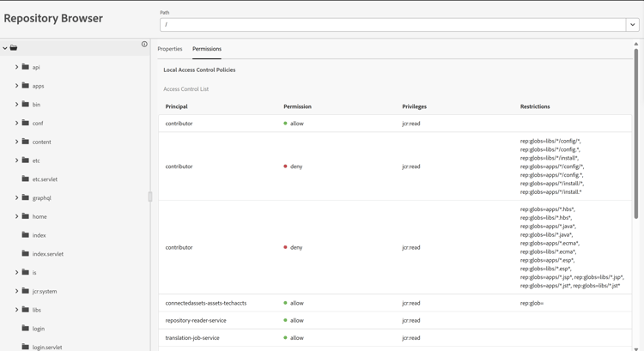The image size is (644, 351).
Task: Click the permissions panel vertical scrollbar
Action: click(x=636, y=133)
